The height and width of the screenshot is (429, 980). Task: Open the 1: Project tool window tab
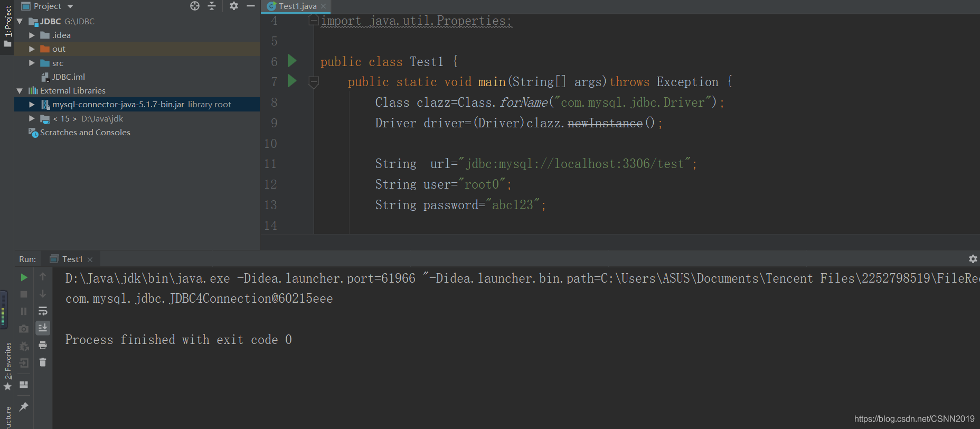[x=7, y=25]
